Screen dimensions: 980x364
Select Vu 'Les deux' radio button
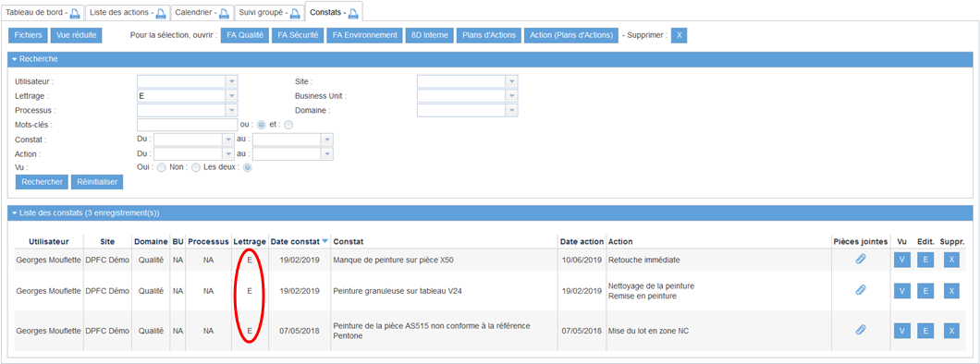pyautogui.click(x=248, y=167)
